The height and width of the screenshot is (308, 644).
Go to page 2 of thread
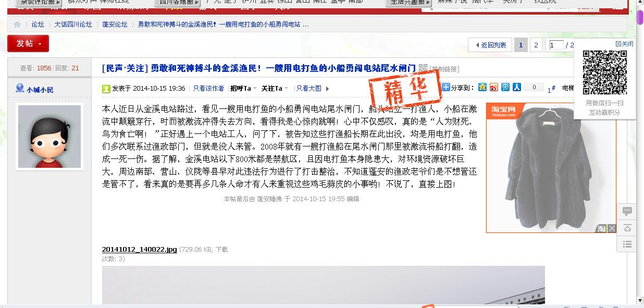[x=536, y=45]
